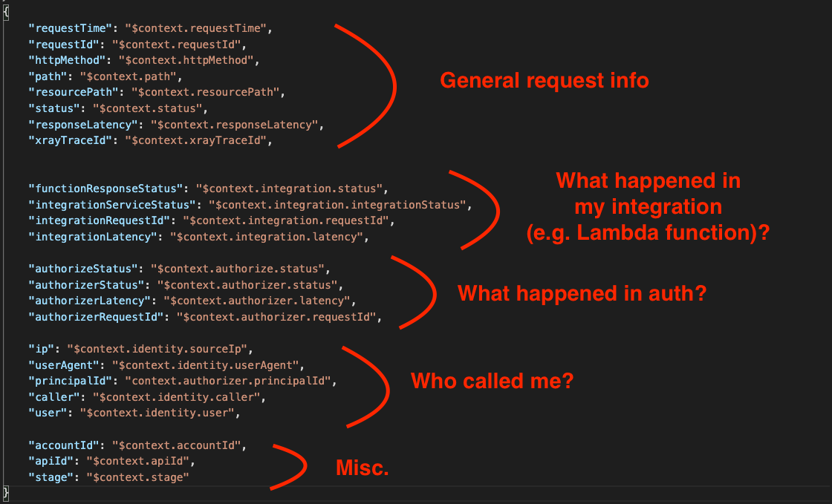This screenshot has height=504, width=832.
Task: Click the "Misc." annotation text
Action: pyautogui.click(x=363, y=468)
